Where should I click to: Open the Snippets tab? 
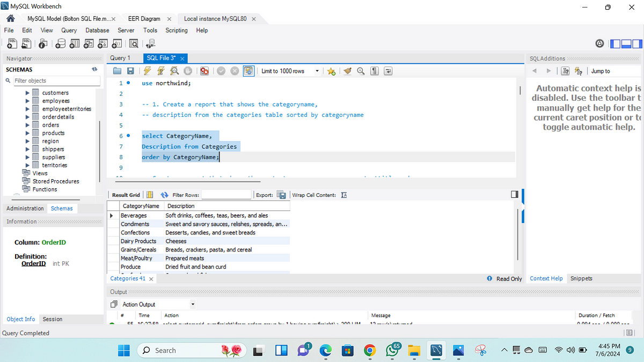coord(581,278)
